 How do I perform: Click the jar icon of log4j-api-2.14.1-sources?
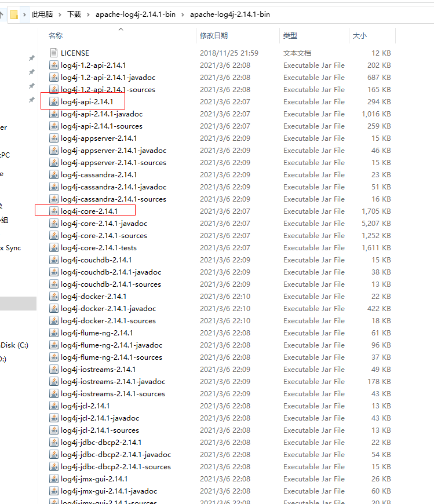point(54,126)
